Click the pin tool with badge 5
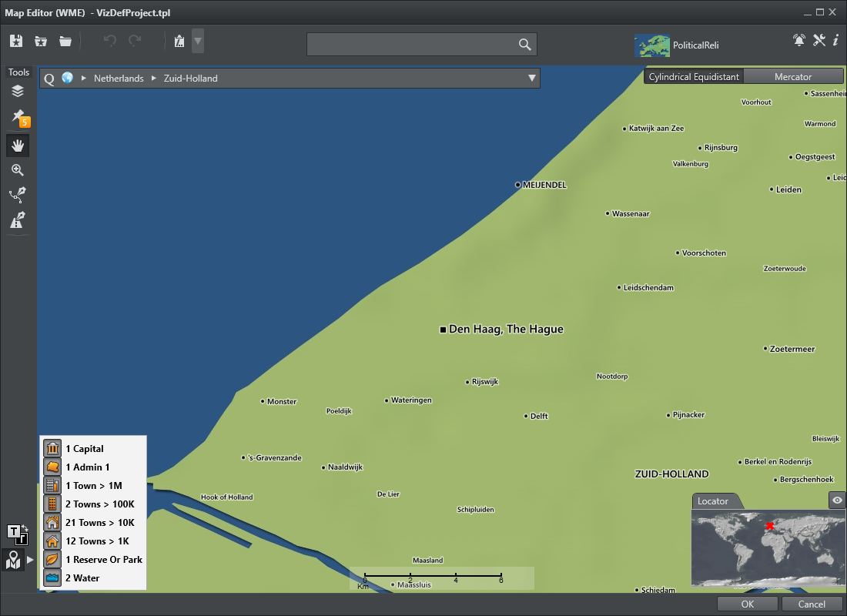 pyautogui.click(x=18, y=117)
